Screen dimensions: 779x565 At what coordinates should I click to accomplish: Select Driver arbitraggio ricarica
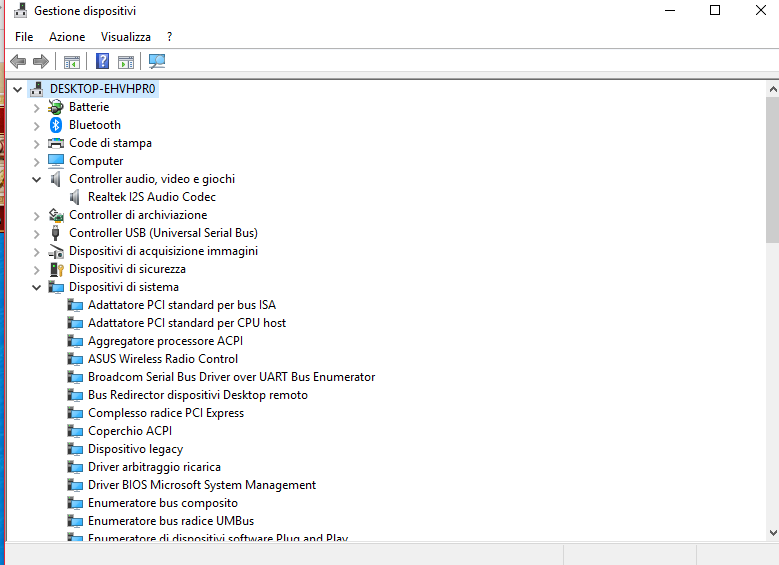[x=154, y=467]
